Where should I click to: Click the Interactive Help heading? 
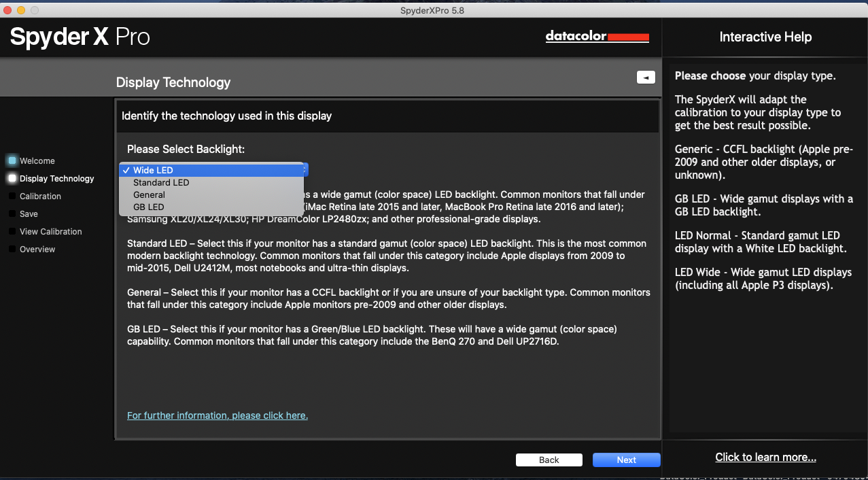[765, 37]
